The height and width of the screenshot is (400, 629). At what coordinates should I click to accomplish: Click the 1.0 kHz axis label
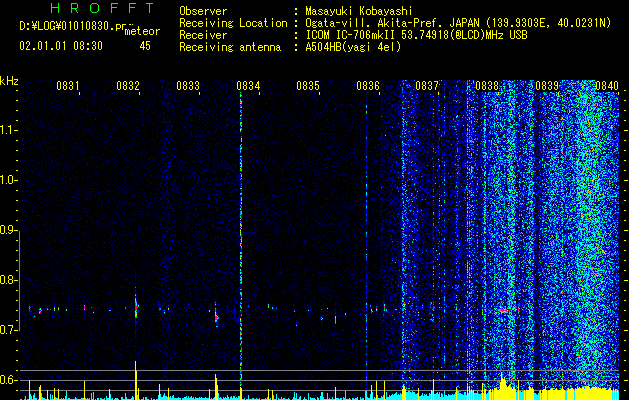click(7, 180)
